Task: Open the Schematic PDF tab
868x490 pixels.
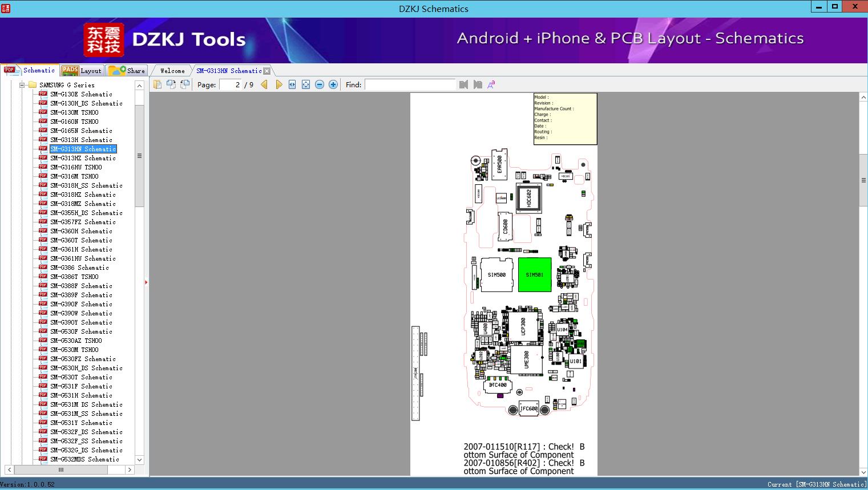Action: (x=30, y=70)
